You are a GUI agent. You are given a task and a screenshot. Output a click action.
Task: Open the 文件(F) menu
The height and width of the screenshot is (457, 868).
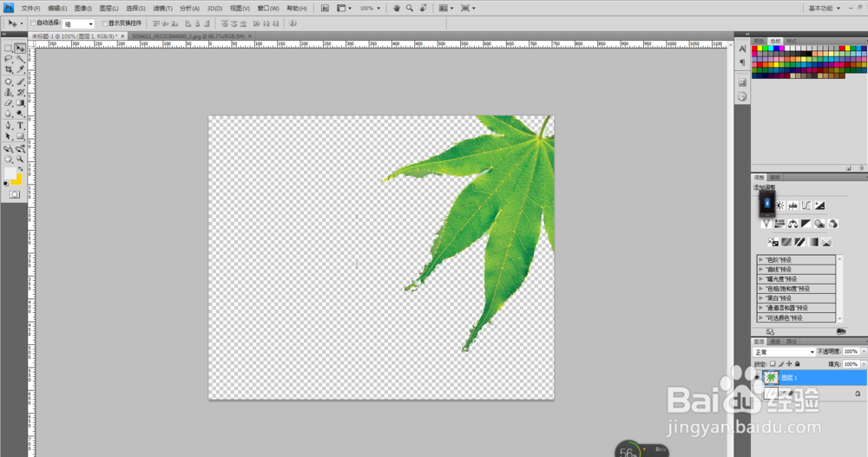click(x=30, y=9)
